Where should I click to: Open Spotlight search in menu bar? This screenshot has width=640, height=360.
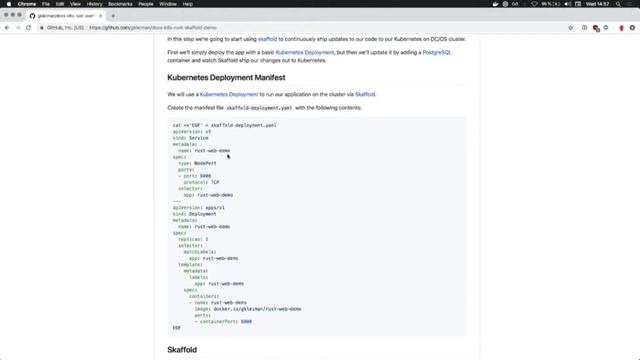[x=618, y=4]
